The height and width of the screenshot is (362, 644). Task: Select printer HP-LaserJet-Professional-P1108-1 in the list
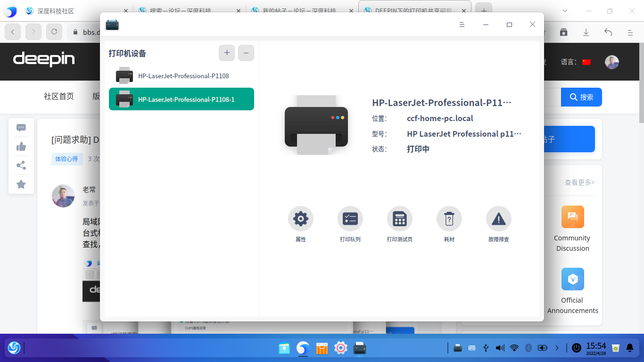(x=182, y=99)
